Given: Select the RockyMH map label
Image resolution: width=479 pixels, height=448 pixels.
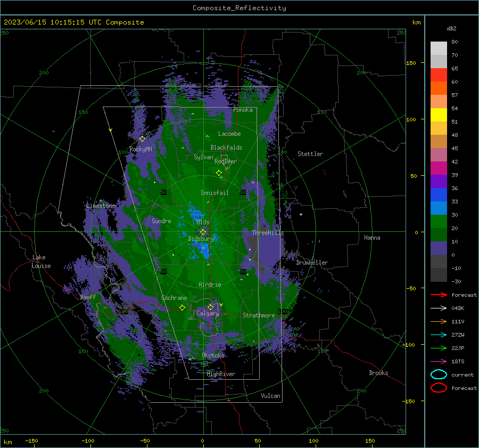Looking at the screenshot, I should pyautogui.click(x=141, y=149).
